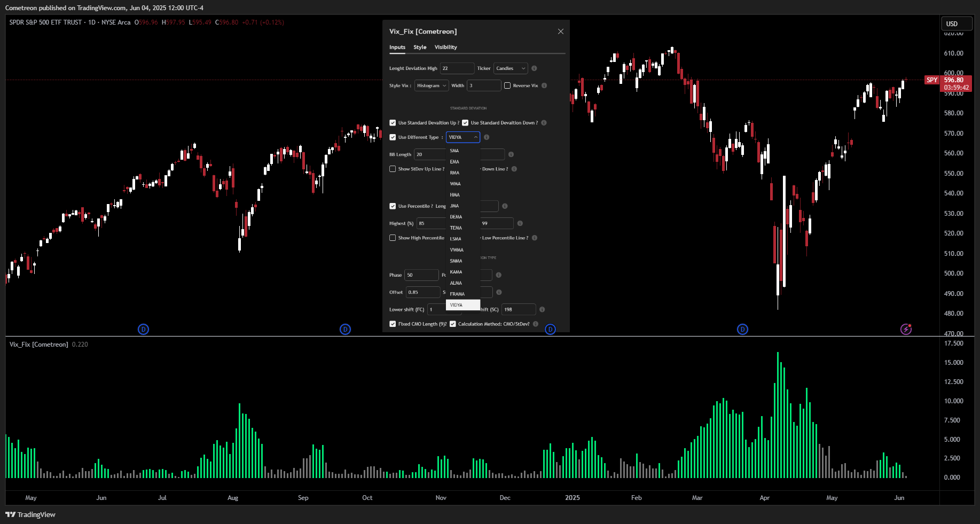The height and width of the screenshot is (524, 980).
Task: Click the info icon on BB Length row
Action: click(511, 154)
